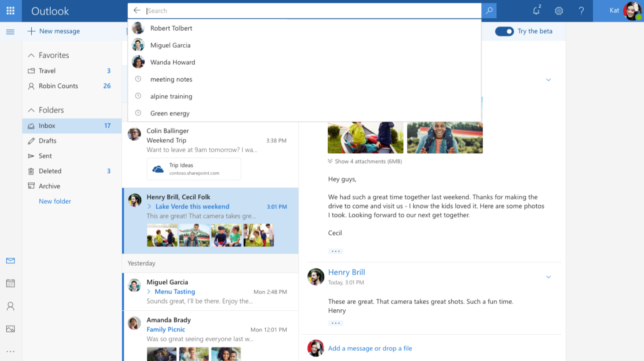Expand Henry Brill's message options chevron
The width and height of the screenshot is (644, 361).
549,277
